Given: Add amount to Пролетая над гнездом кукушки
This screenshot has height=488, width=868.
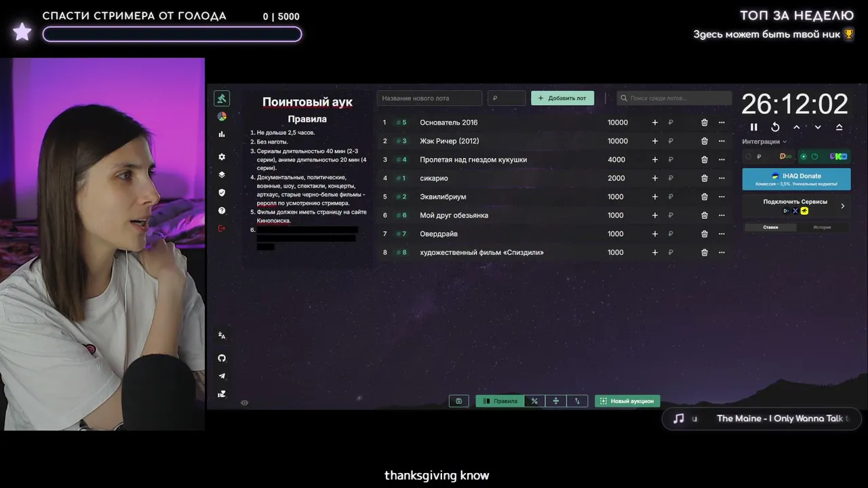Looking at the screenshot, I should [x=654, y=160].
